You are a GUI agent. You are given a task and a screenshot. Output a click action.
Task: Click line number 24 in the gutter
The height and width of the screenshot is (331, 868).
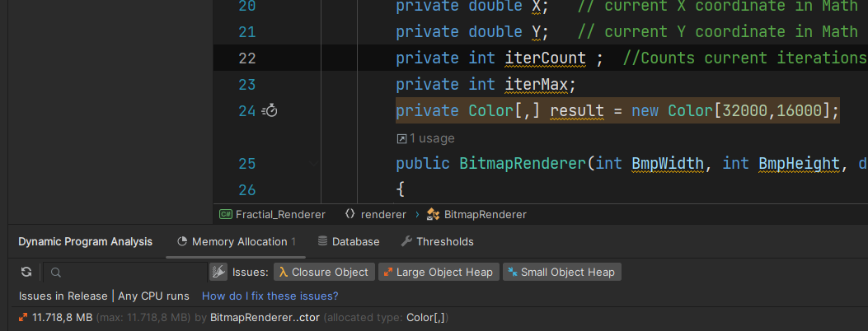(x=247, y=110)
